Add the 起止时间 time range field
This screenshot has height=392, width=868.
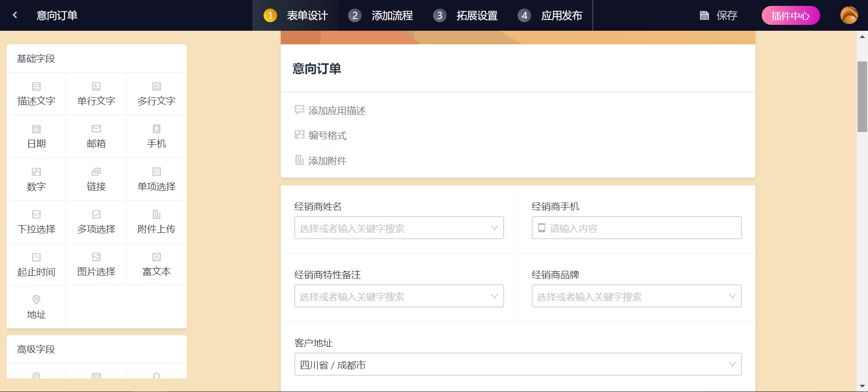click(36, 264)
